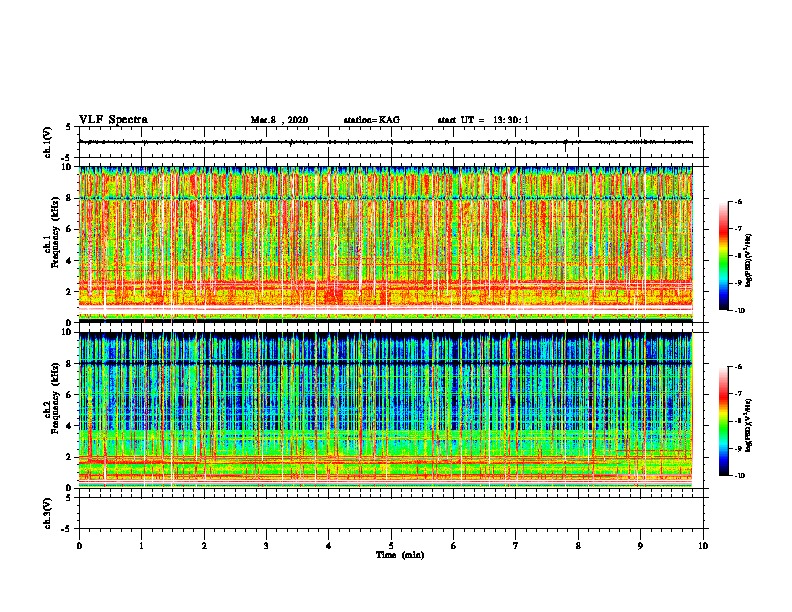Click time axis tick label "10"
This screenshot has height=612, width=792.
tap(703, 546)
